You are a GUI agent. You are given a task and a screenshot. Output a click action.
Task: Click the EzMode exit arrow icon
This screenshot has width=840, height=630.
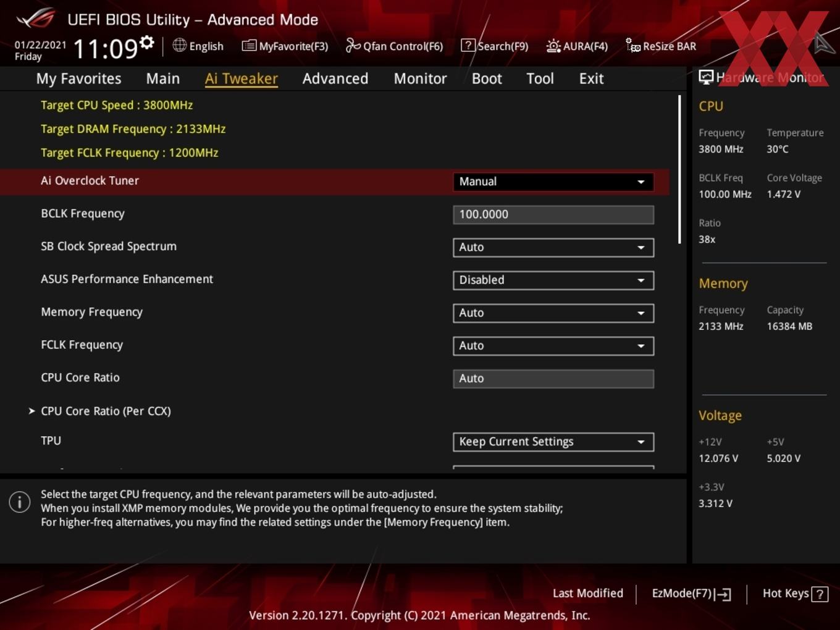coord(723,594)
